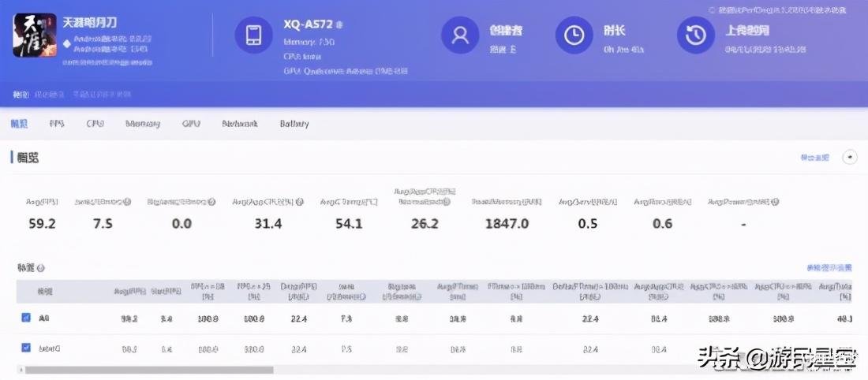The height and width of the screenshot is (380, 868).
Task: Click the clock duration icon
Action: pos(574,35)
